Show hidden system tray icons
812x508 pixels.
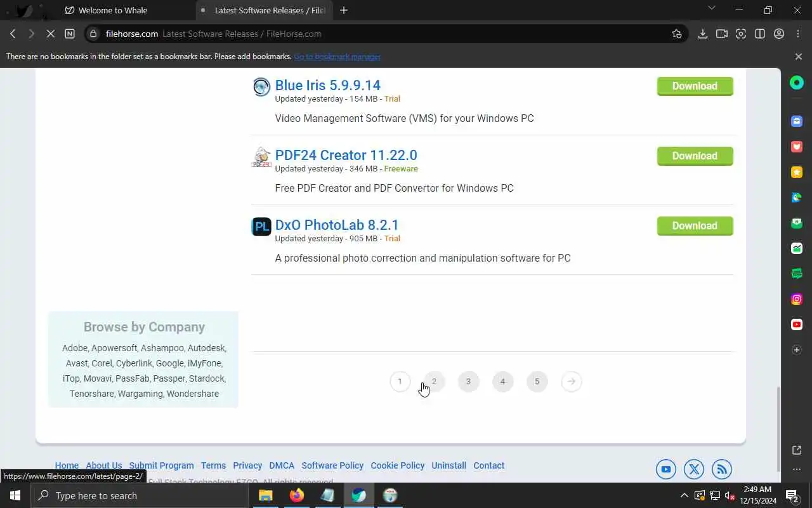(x=684, y=495)
